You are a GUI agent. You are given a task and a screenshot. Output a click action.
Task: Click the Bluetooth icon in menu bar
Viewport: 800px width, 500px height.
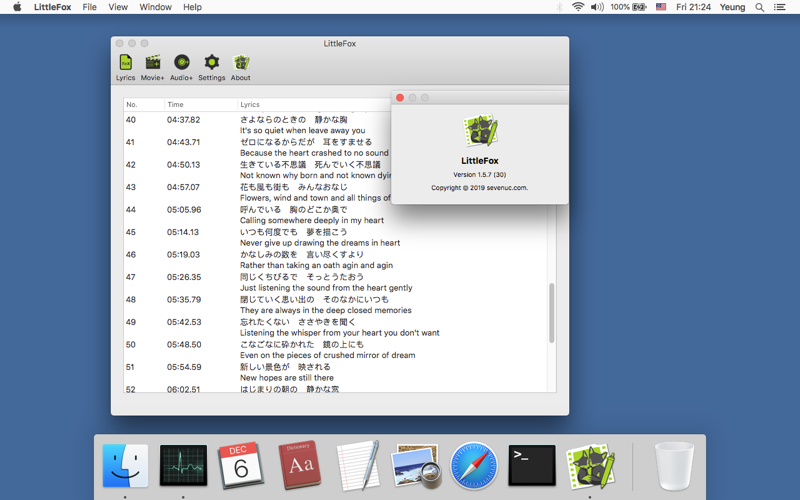pos(559,7)
